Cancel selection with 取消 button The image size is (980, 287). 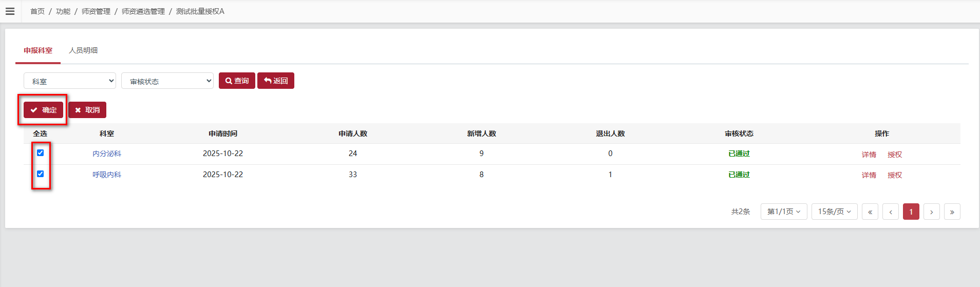87,110
